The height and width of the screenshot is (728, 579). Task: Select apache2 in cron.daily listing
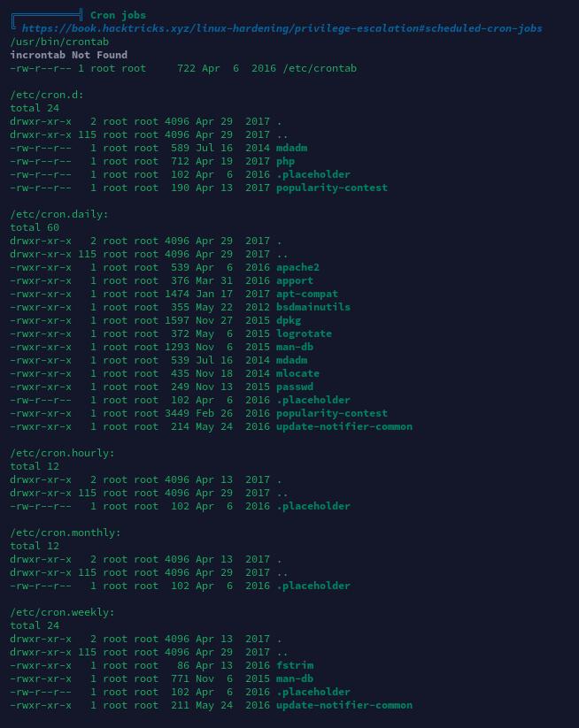pos(297,267)
